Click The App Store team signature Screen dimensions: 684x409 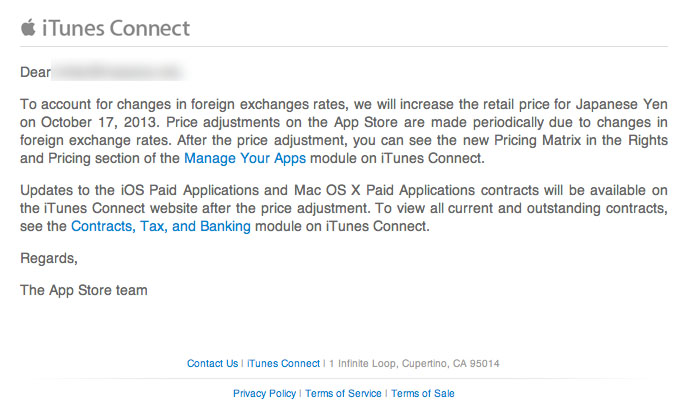click(84, 290)
